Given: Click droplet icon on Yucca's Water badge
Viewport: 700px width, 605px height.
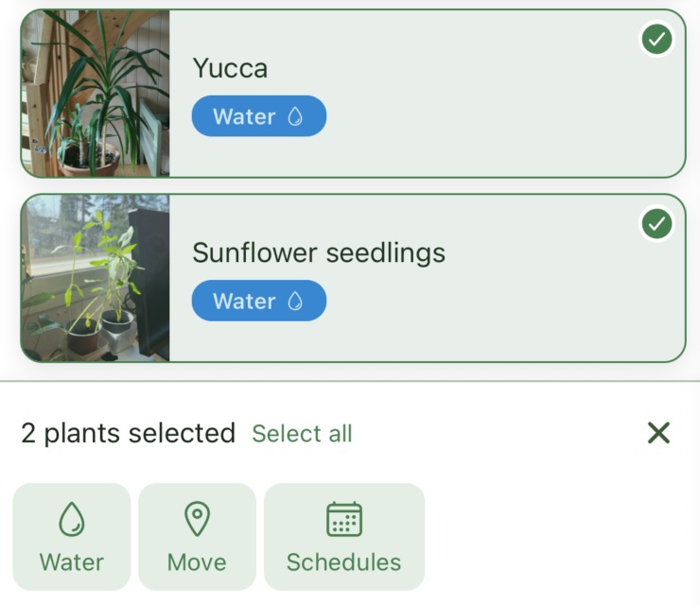Looking at the screenshot, I should point(296,116).
